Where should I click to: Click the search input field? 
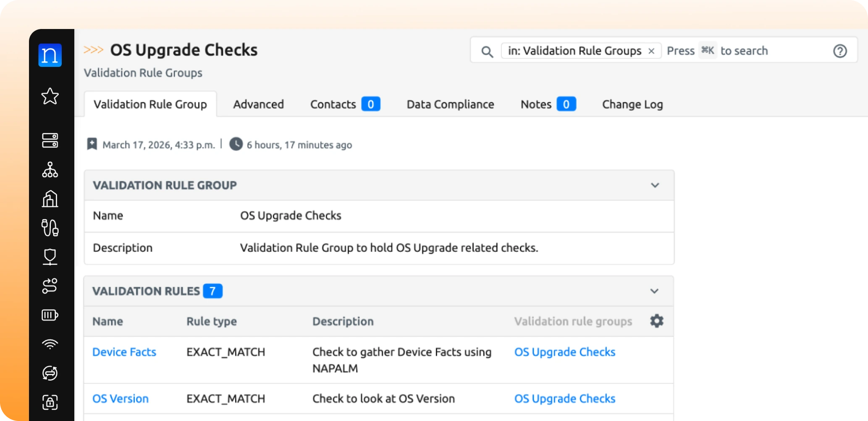pos(756,51)
